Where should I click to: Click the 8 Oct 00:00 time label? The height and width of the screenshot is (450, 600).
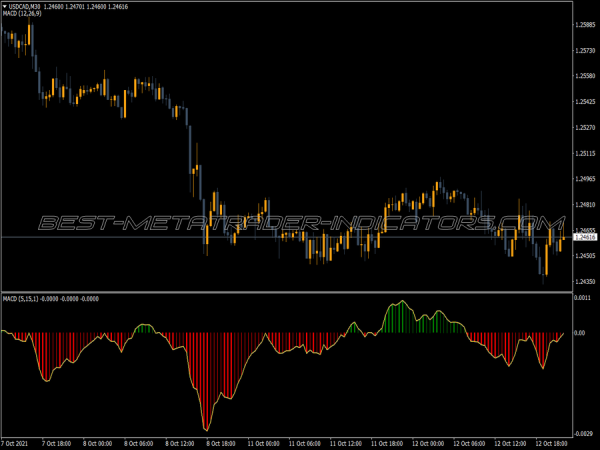click(x=98, y=443)
